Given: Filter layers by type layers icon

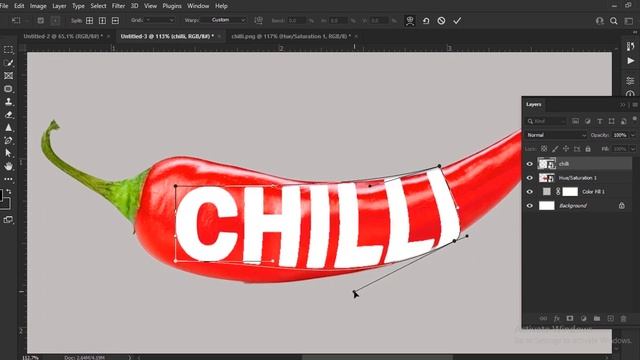Looking at the screenshot, I should point(600,121).
